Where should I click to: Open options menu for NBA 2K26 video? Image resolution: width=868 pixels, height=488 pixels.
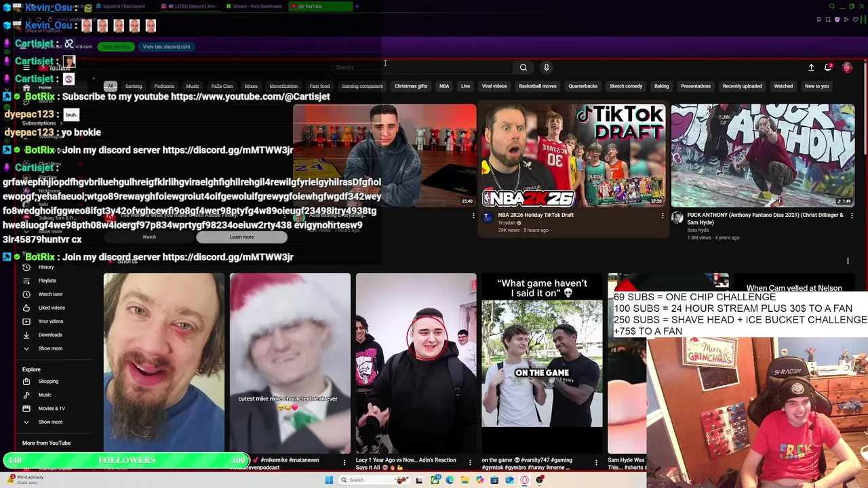[x=663, y=216]
